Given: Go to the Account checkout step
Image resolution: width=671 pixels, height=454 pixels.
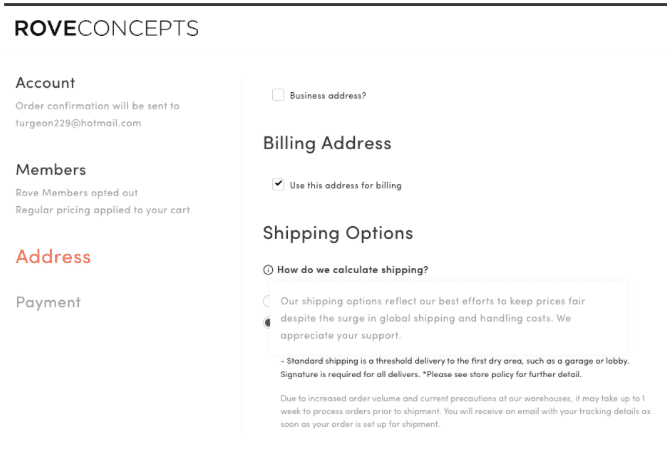Looking at the screenshot, I should (45, 83).
